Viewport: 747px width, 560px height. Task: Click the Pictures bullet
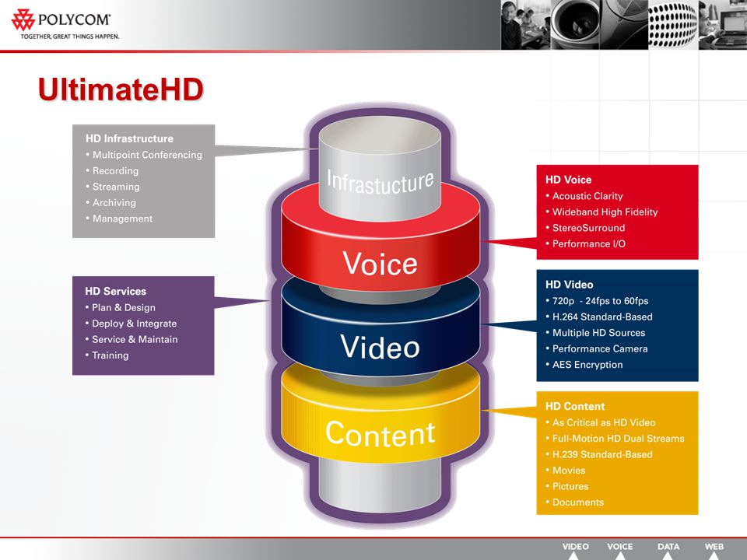coord(567,486)
